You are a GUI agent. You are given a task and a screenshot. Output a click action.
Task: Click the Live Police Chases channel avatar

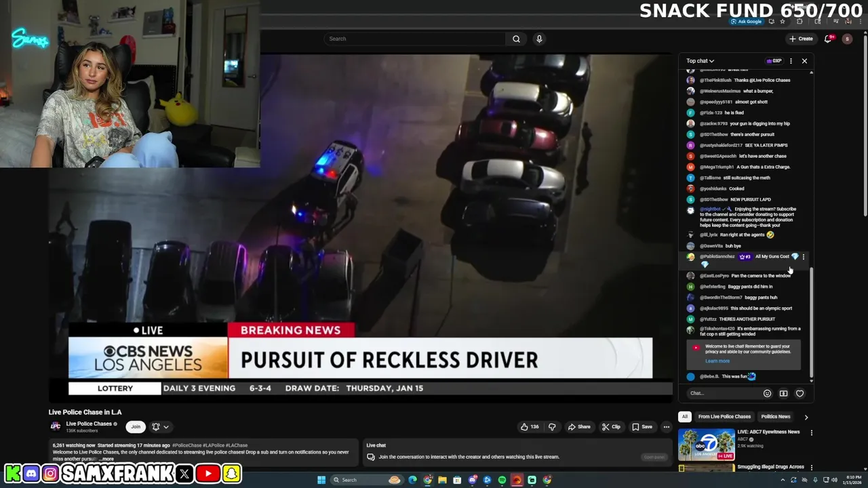(x=55, y=426)
